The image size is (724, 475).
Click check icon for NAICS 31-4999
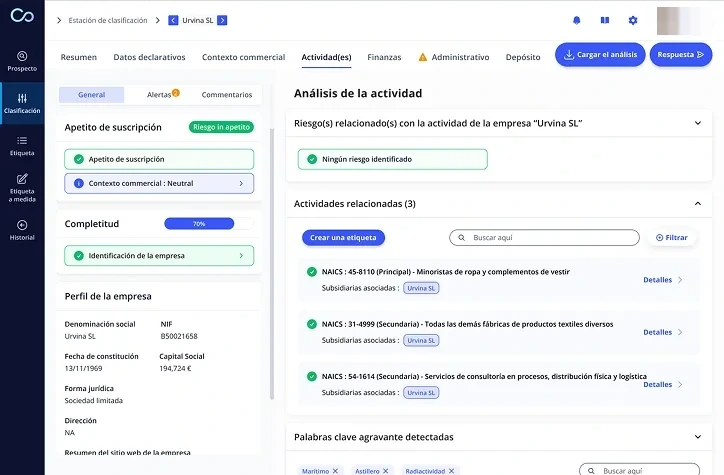click(x=312, y=324)
